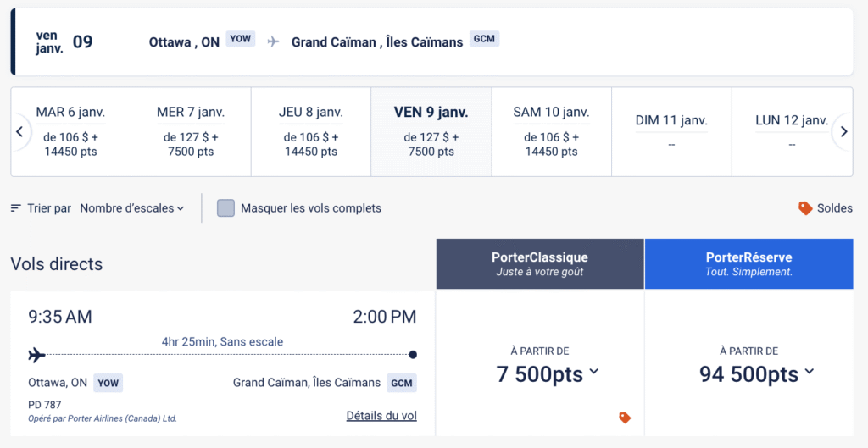
Task: Click the sort lines icon beside Trier par
Action: [16, 208]
